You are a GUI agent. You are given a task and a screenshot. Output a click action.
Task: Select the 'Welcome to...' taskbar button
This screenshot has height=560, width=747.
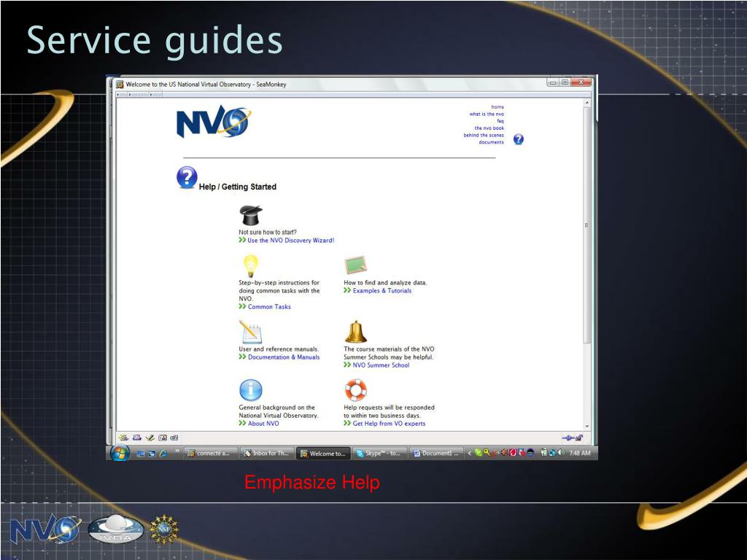click(x=323, y=454)
